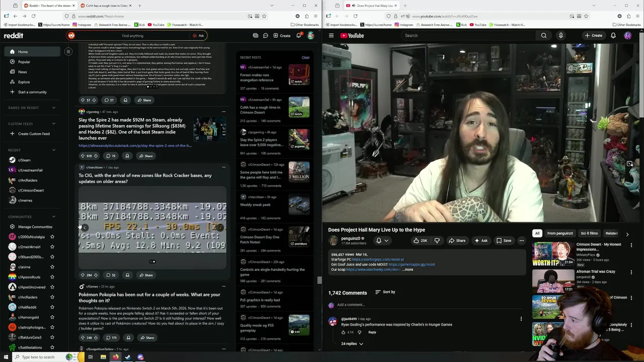Expand video description with more
The height and width of the screenshot is (362, 644).
(409, 269)
